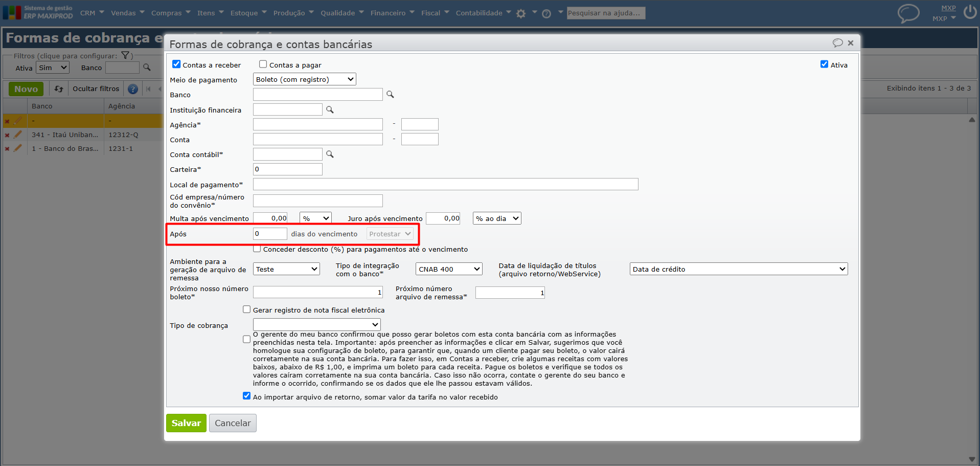Open the dialog comment bubble icon
The image size is (980, 466).
[x=837, y=43]
